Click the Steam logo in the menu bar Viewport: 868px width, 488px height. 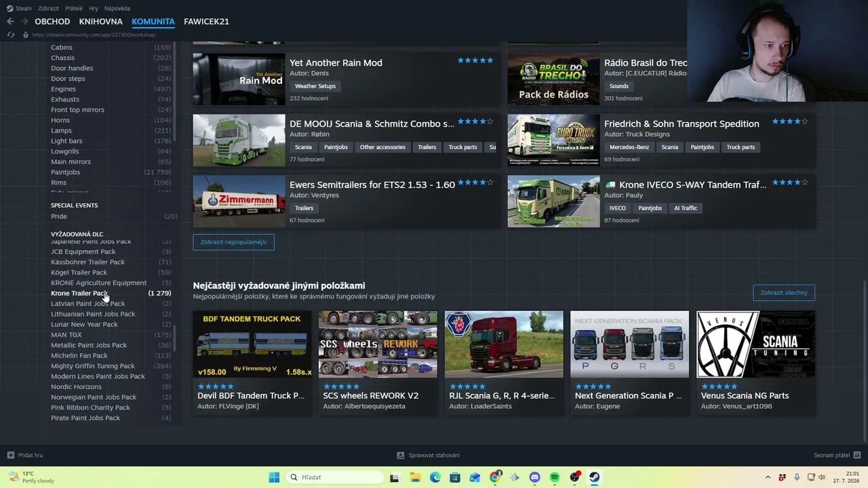pos(9,8)
